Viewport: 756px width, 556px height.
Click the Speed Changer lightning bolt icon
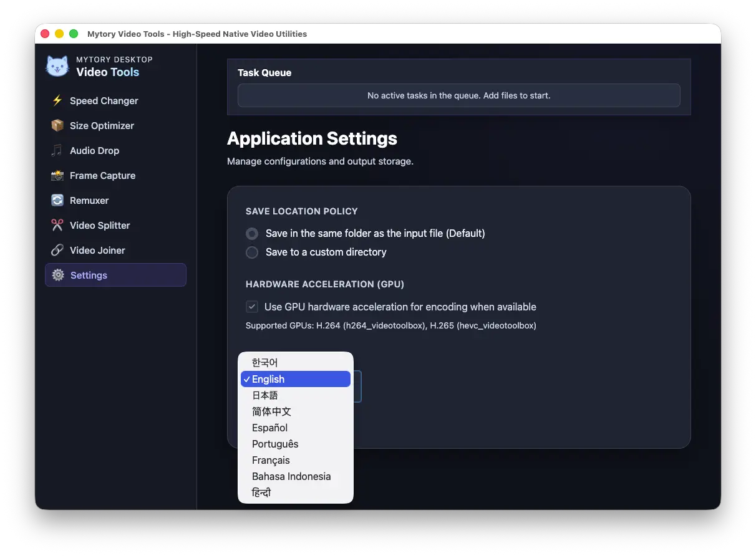click(57, 101)
